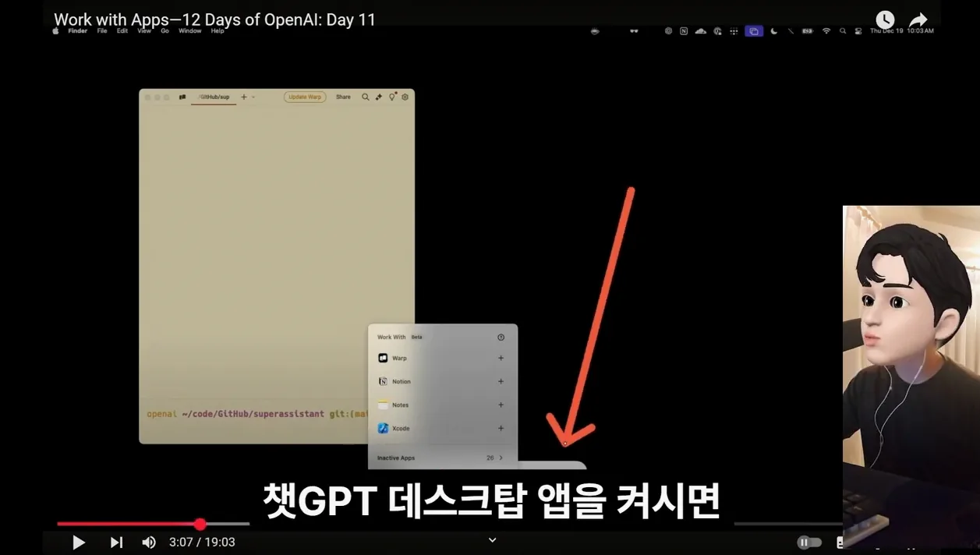Image resolution: width=980 pixels, height=555 pixels.
Task: Open the Finder menu
Action: 77,31
